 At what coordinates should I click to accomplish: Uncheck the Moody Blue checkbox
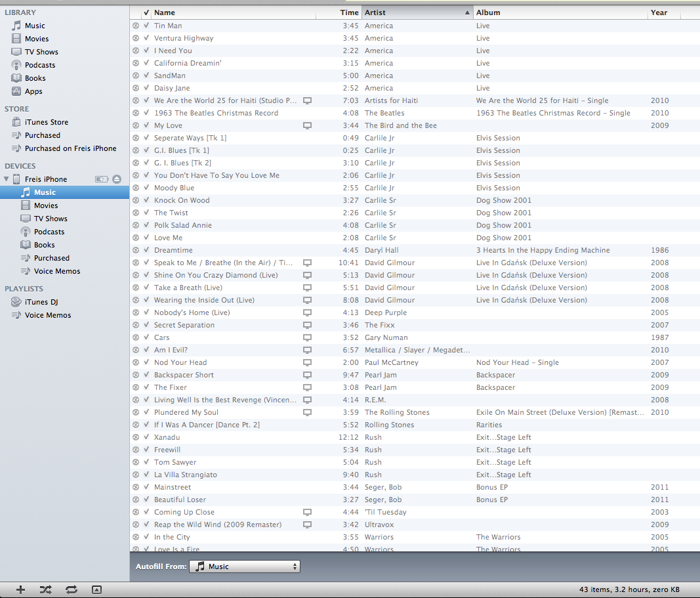pyautogui.click(x=146, y=188)
